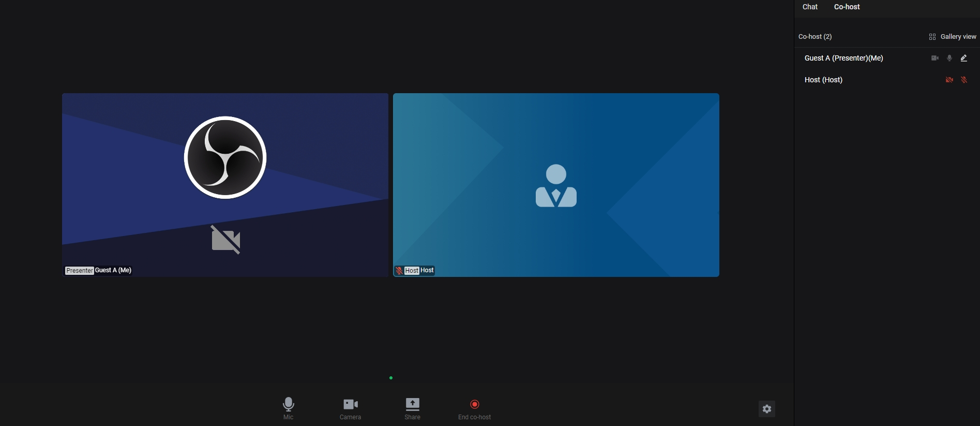Select Guest A (Presenter)(Me) list entry
980x426 pixels.
[887, 58]
